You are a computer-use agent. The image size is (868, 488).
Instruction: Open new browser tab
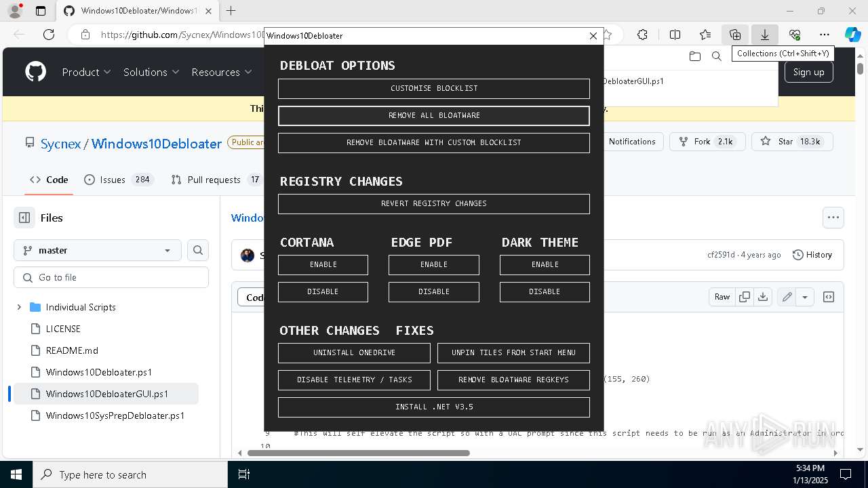[x=231, y=11]
